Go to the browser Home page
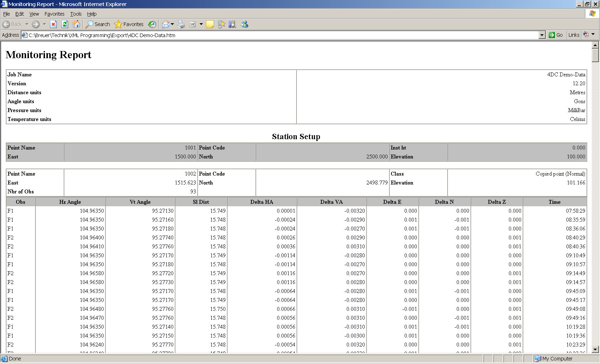Viewport: 600px width, 364px height. point(76,24)
